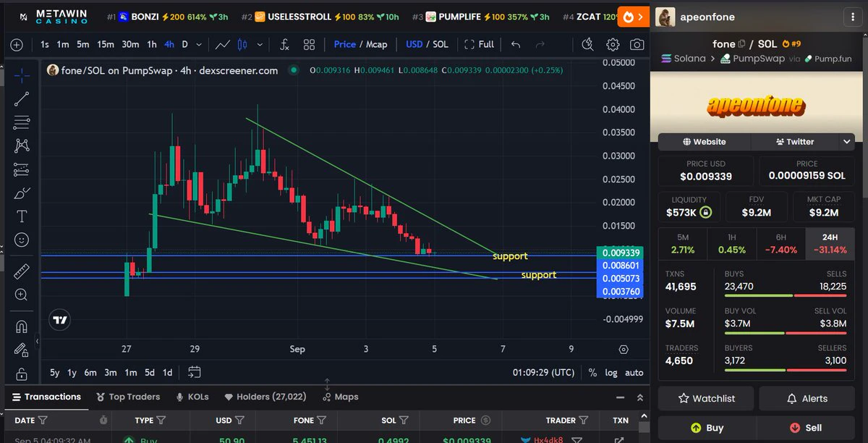Select the brush drawing tool

(22, 193)
